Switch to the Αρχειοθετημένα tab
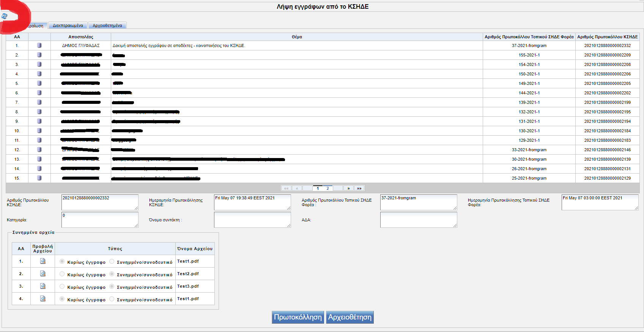 pyautogui.click(x=107, y=25)
